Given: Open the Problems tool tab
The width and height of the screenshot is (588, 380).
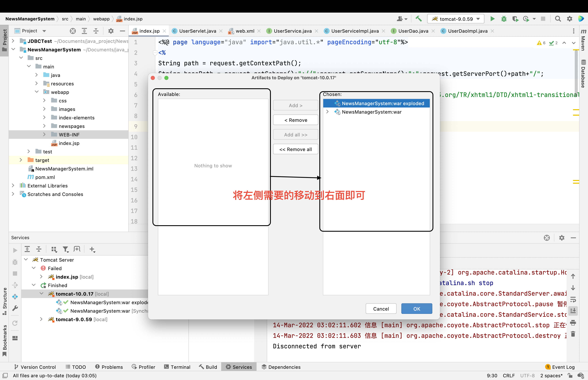Looking at the screenshot, I should [109, 367].
